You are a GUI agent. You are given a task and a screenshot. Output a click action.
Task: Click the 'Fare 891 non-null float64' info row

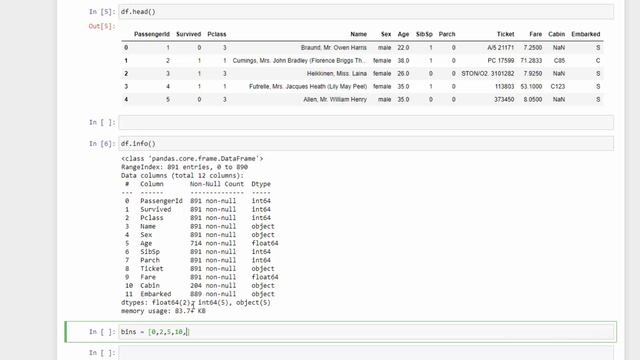[x=202, y=277]
